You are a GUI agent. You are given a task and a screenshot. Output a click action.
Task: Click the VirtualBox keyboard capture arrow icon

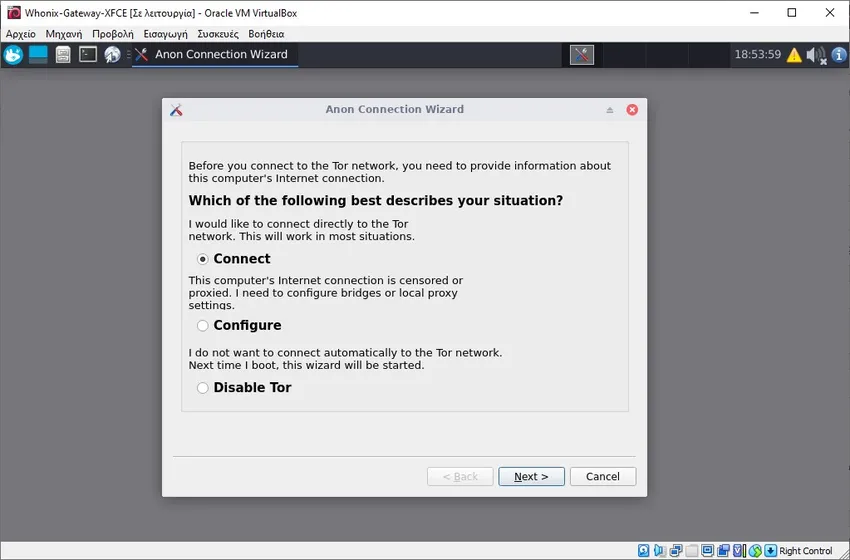[x=770, y=551]
